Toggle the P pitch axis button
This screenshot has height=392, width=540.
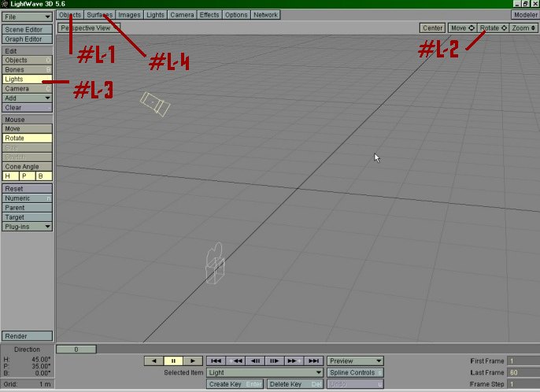pyautogui.click(x=27, y=176)
